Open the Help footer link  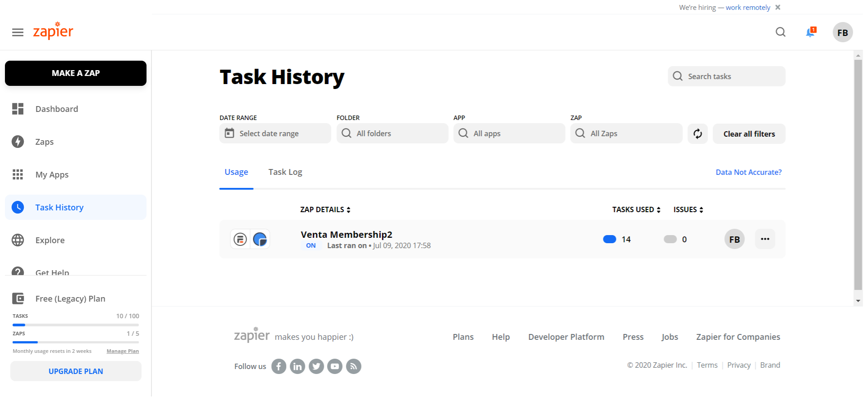(x=500, y=337)
